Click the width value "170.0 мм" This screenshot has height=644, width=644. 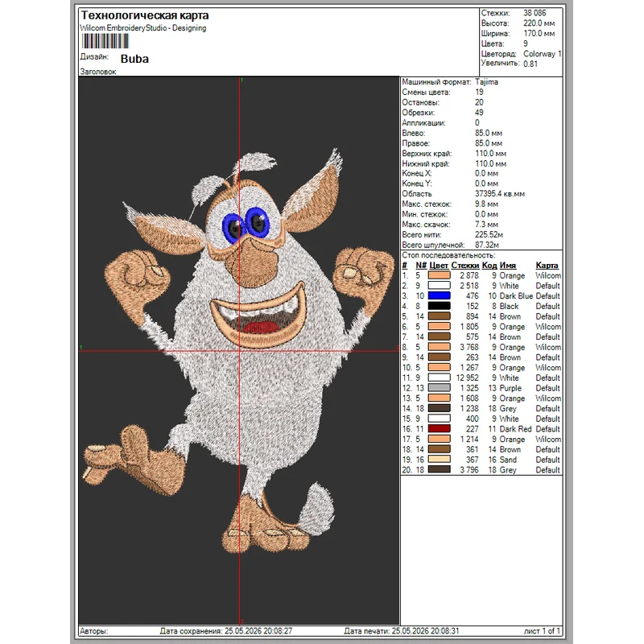coord(539,34)
